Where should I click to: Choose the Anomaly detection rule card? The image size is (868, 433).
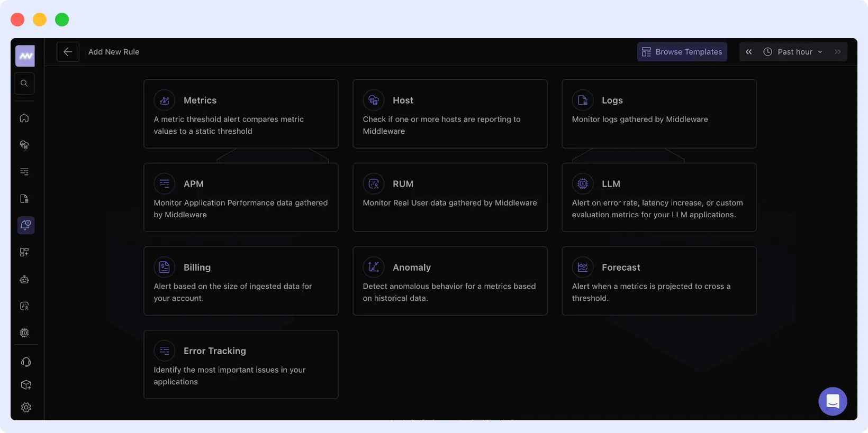[x=450, y=281]
